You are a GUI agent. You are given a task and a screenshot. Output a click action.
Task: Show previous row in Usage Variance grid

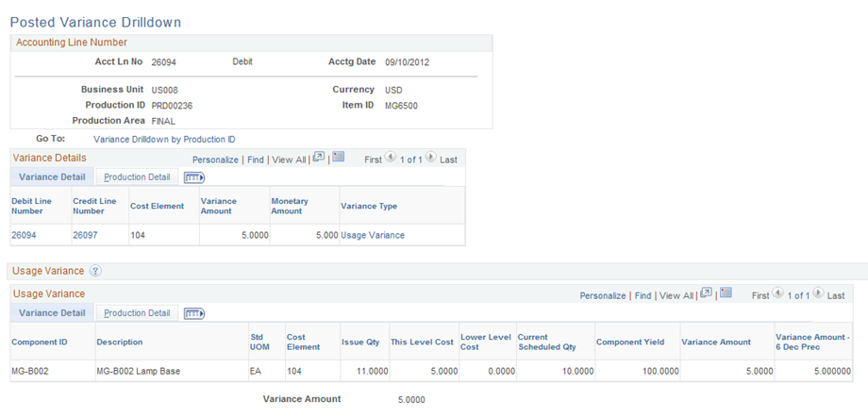[x=777, y=293]
